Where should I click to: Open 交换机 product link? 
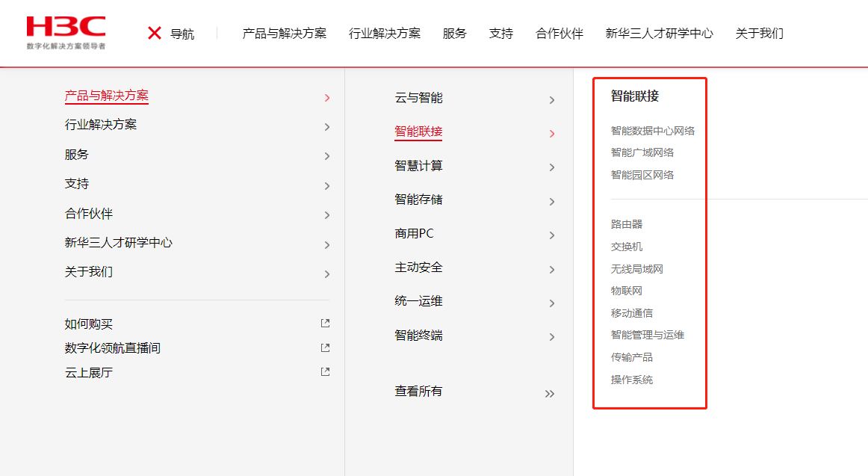627,247
